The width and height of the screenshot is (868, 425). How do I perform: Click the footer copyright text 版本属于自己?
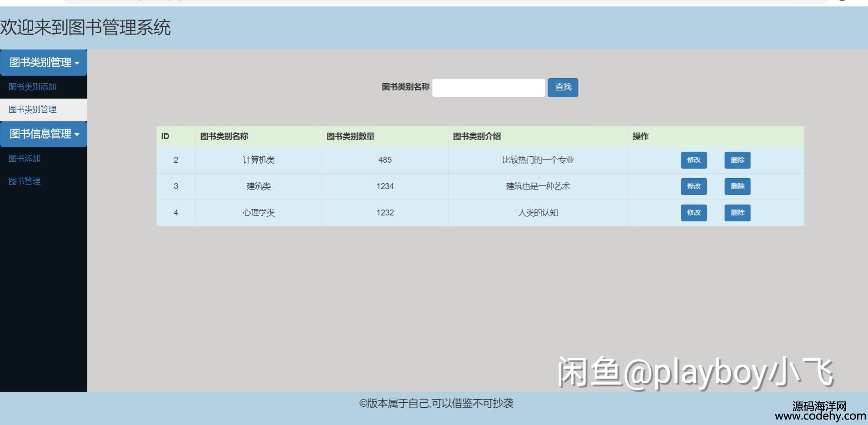pos(436,403)
